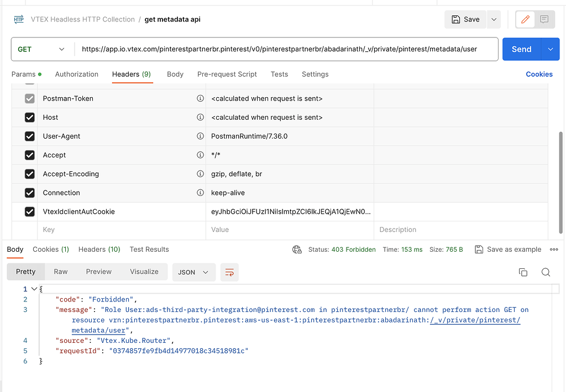
Task: Click the headers table vertical scrollbar
Action: [x=560, y=183]
